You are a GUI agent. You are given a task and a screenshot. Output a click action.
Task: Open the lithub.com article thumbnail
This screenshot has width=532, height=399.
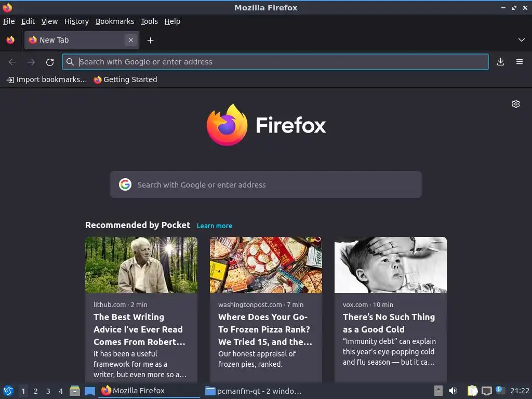click(x=141, y=265)
